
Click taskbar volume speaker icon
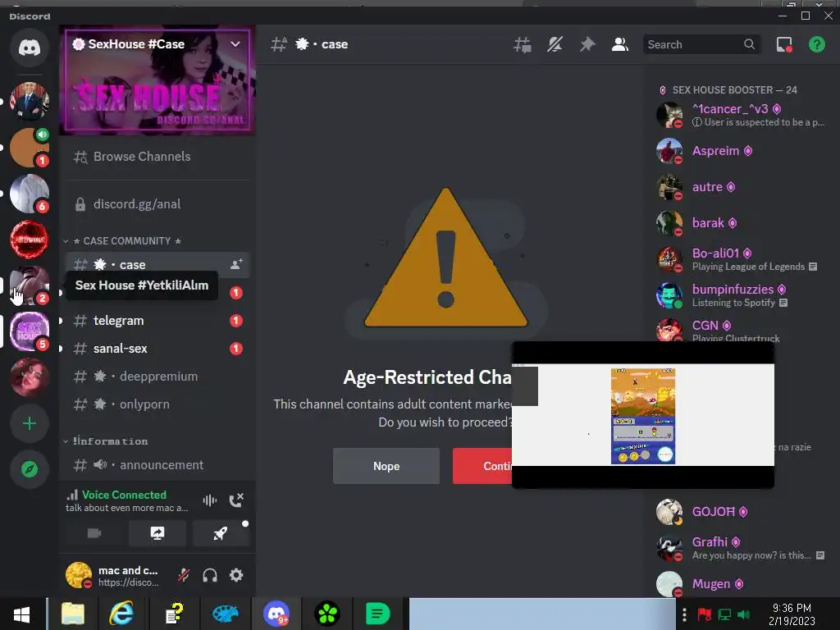point(743,614)
